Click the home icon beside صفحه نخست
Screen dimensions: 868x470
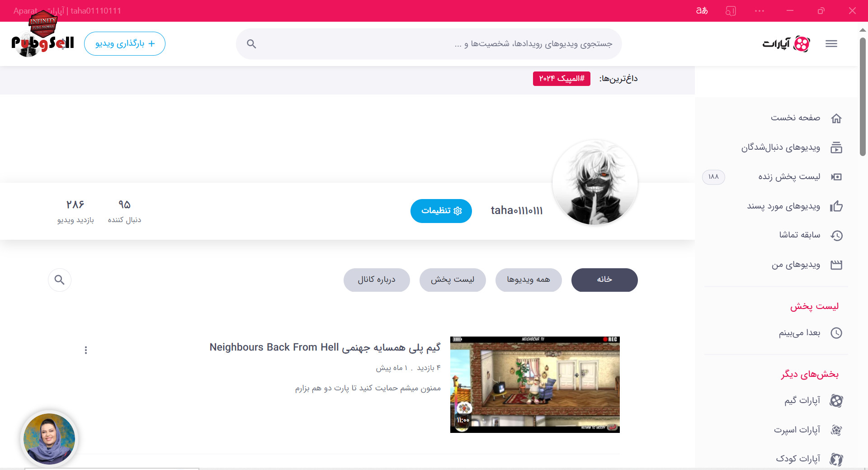coord(836,118)
